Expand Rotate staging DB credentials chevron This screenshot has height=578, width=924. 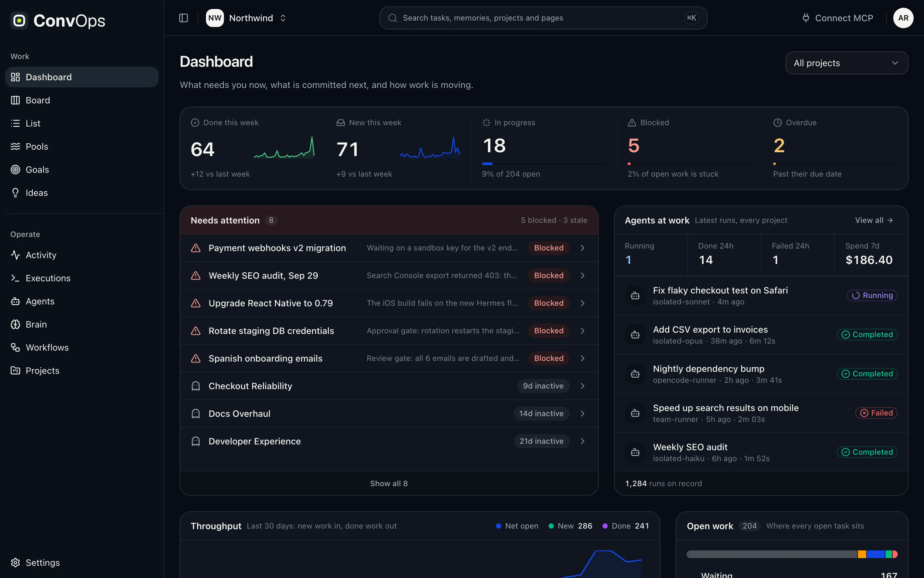[583, 331]
